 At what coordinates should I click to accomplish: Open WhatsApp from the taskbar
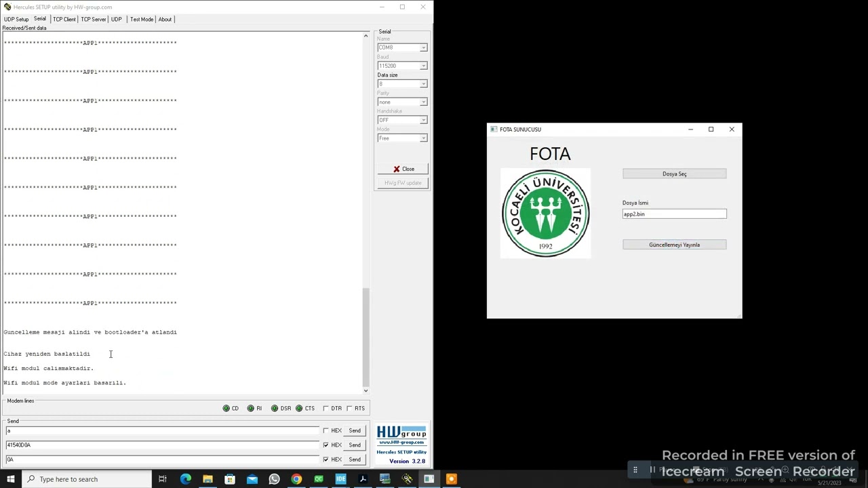(274, 479)
